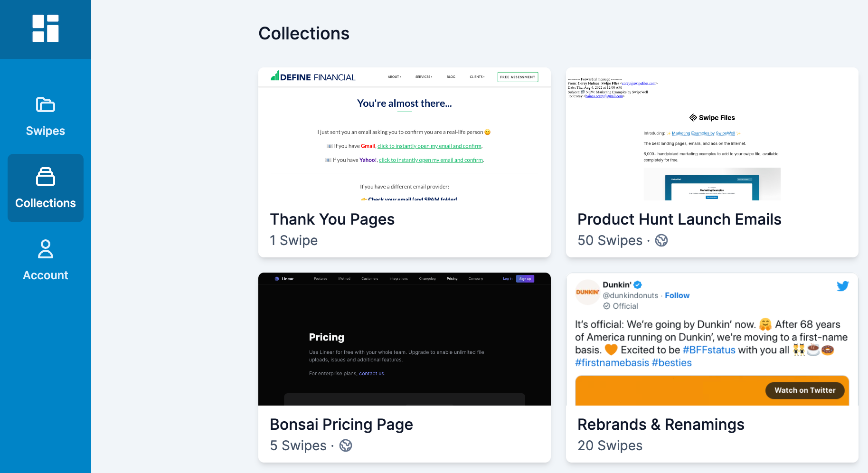
Task: Open the Thank You Pages collection title
Action: point(332,219)
